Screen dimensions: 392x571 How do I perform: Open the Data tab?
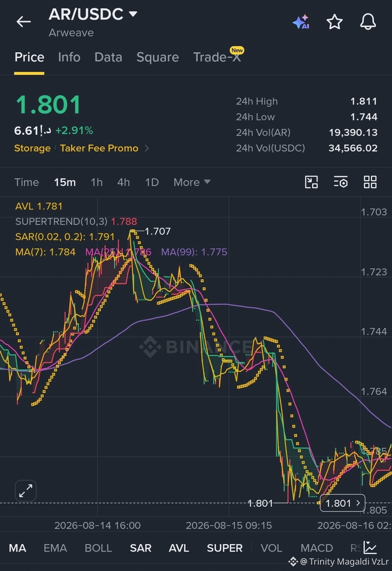click(108, 57)
